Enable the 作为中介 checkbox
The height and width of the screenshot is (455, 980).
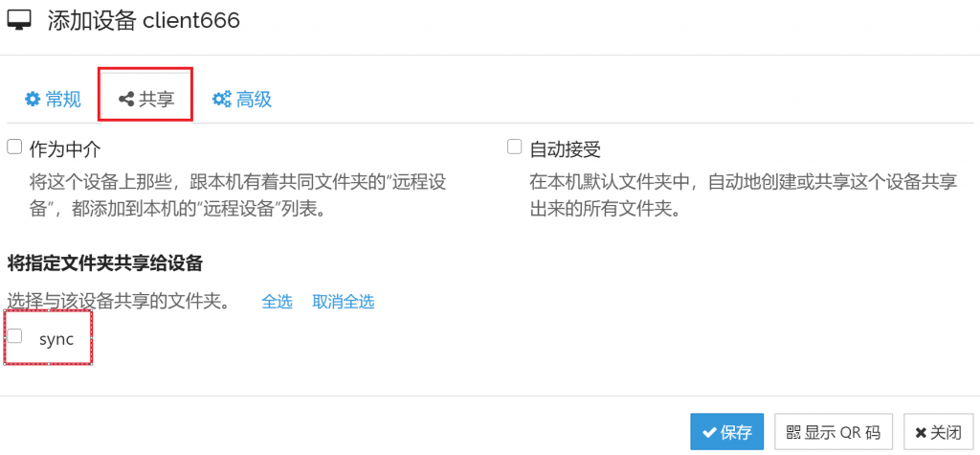(x=14, y=148)
